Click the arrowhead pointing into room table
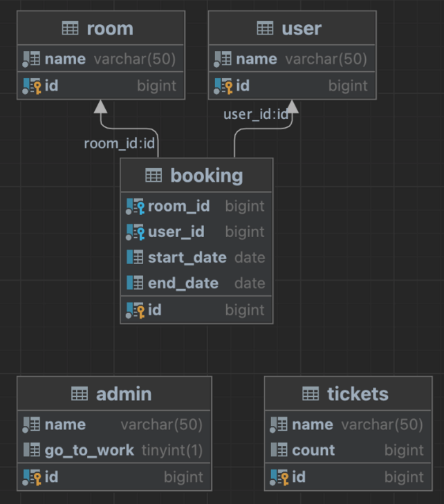 click(x=101, y=106)
